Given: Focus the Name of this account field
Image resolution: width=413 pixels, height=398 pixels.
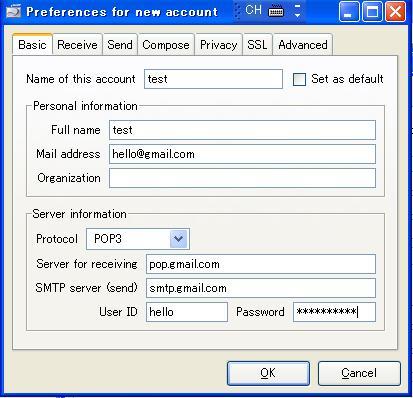Looking at the screenshot, I should 213,79.
